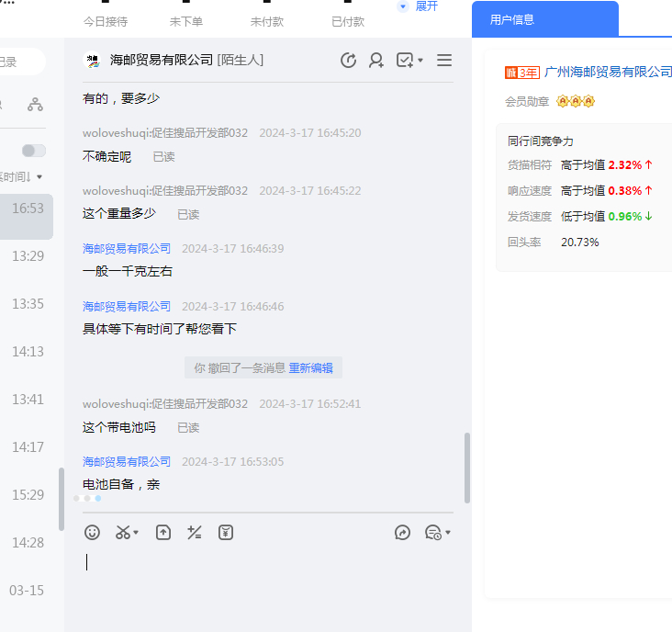672x632 pixels.
Task: Select the 16:53 conversation in list
Action: click(x=28, y=209)
